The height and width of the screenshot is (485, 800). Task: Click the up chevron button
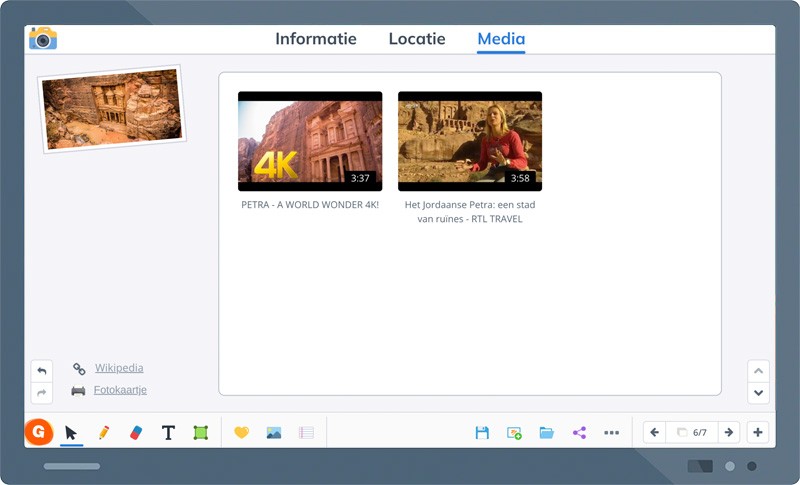click(758, 371)
